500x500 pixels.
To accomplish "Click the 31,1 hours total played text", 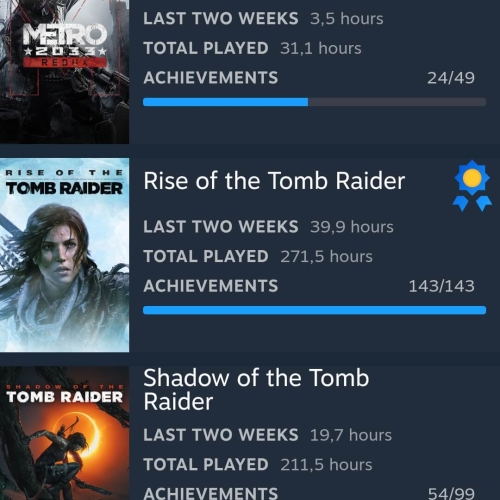I will pyautogui.click(x=321, y=48).
